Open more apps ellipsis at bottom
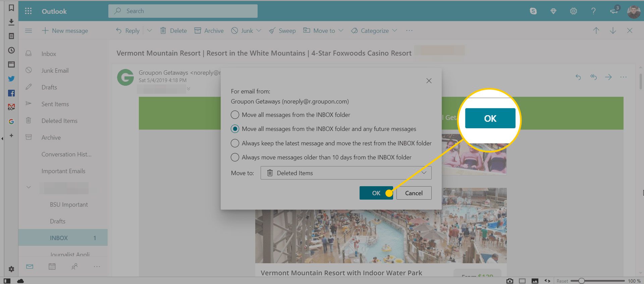This screenshot has width=644, height=284. click(x=97, y=267)
